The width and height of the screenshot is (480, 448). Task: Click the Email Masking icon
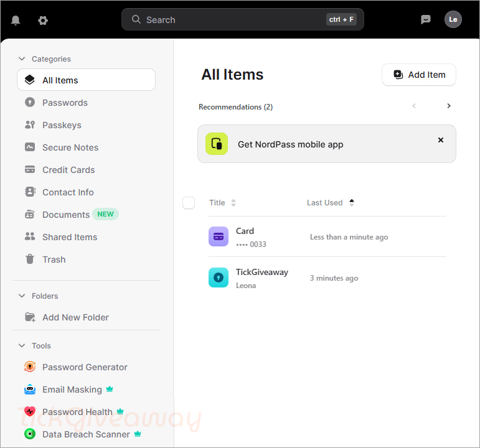coord(30,390)
